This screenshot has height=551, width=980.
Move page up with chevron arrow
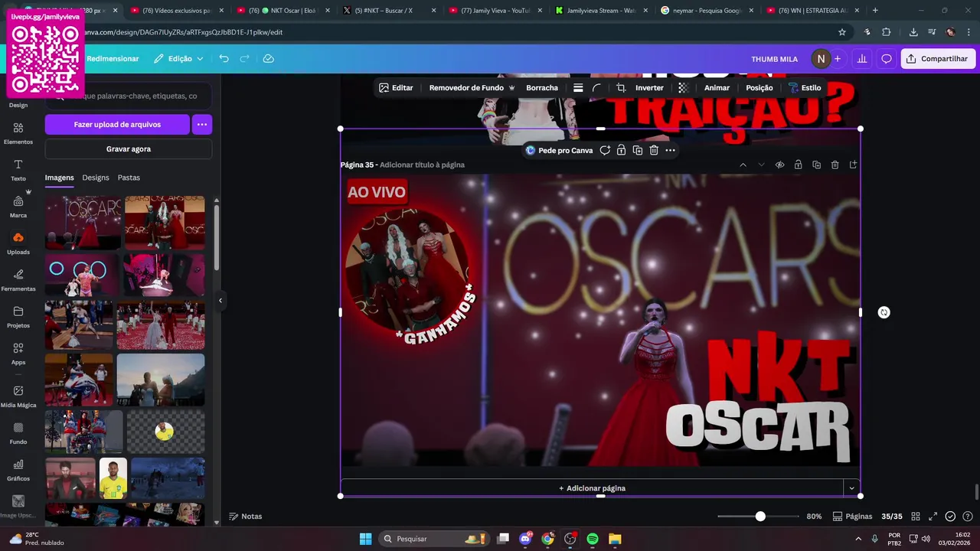tap(743, 165)
